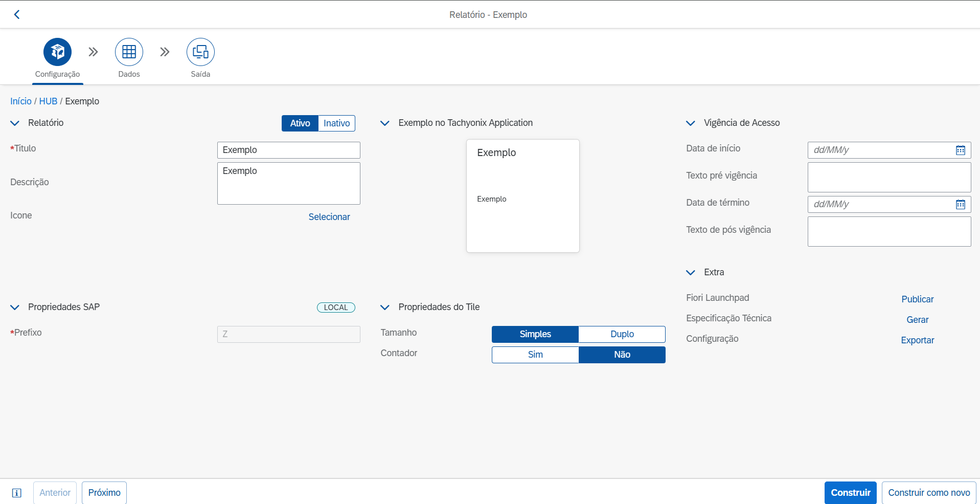The image size is (980, 504).
Task: Open the Saída output step icon
Action: [x=200, y=52]
